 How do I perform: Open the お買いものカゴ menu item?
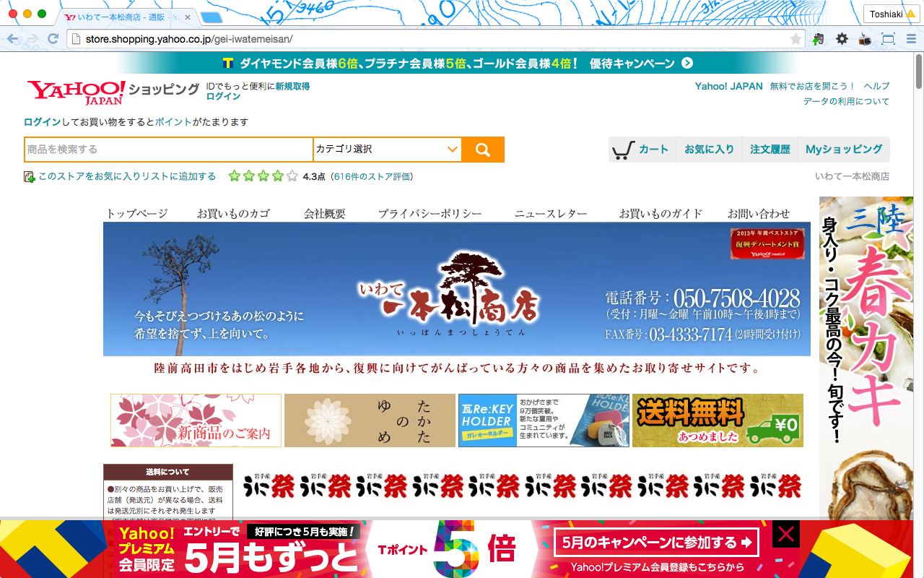pos(233,213)
